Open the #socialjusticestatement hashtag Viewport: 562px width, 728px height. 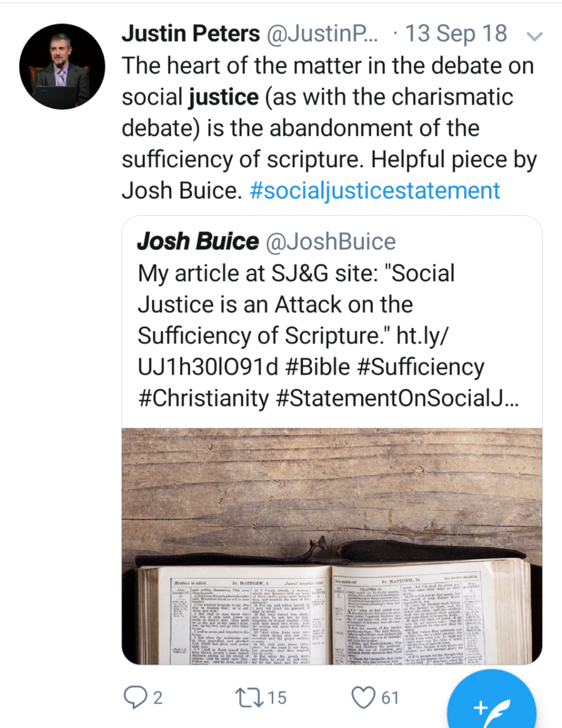pyautogui.click(x=375, y=191)
